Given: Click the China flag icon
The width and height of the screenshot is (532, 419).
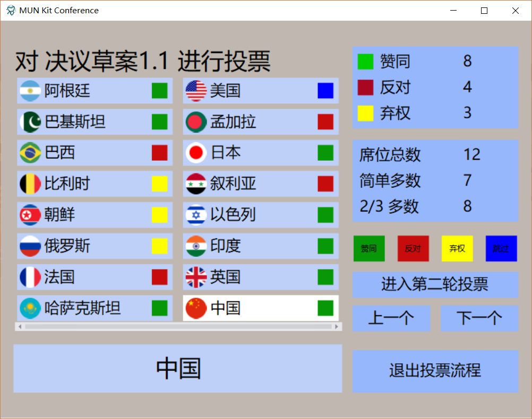Looking at the screenshot, I should coord(196,309).
